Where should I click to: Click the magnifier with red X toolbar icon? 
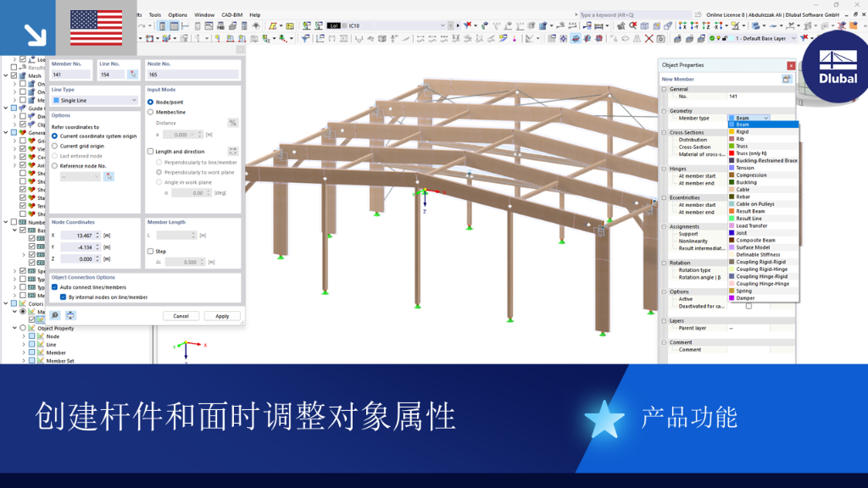(x=632, y=25)
